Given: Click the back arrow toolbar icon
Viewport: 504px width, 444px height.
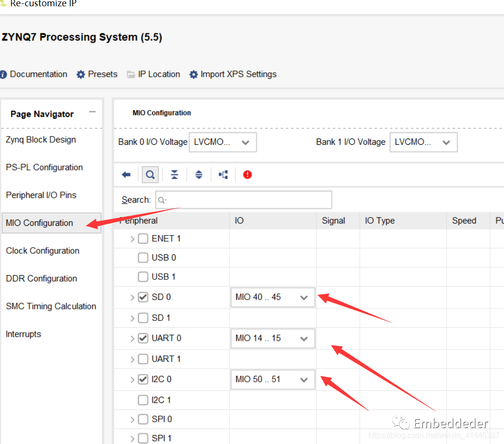Looking at the screenshot, I should tap(126, 175).
